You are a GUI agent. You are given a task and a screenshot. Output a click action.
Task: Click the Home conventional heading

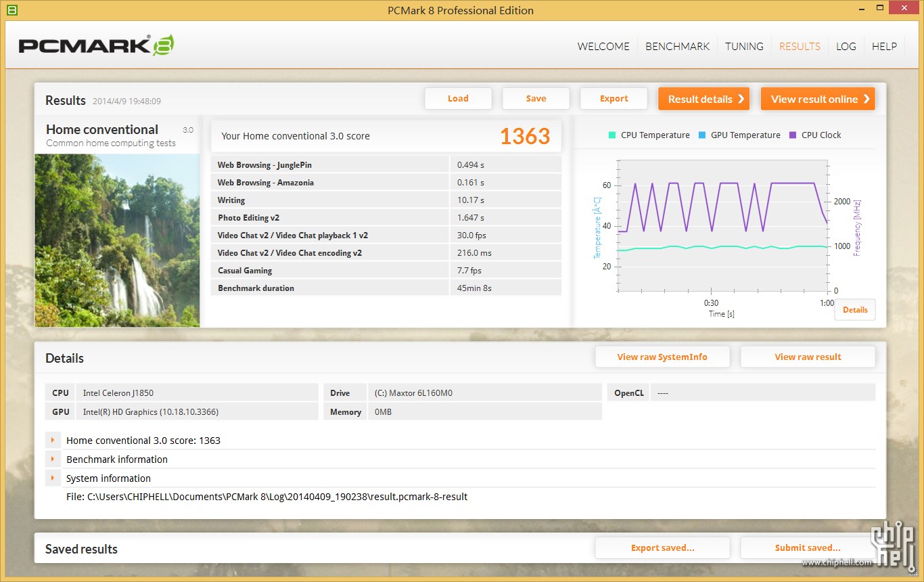[x=102, y=129]
